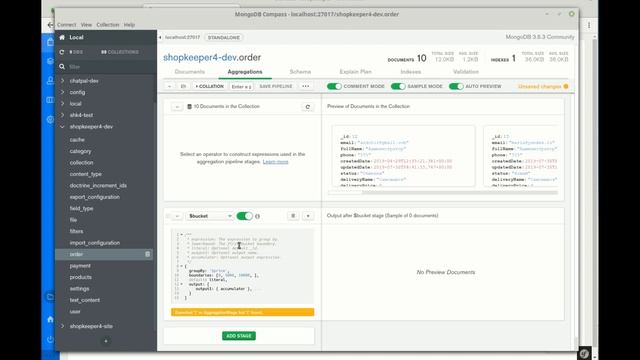Click the pipeline name input field
The height and width of the screenshot is (360, 640).
[242, 87]
